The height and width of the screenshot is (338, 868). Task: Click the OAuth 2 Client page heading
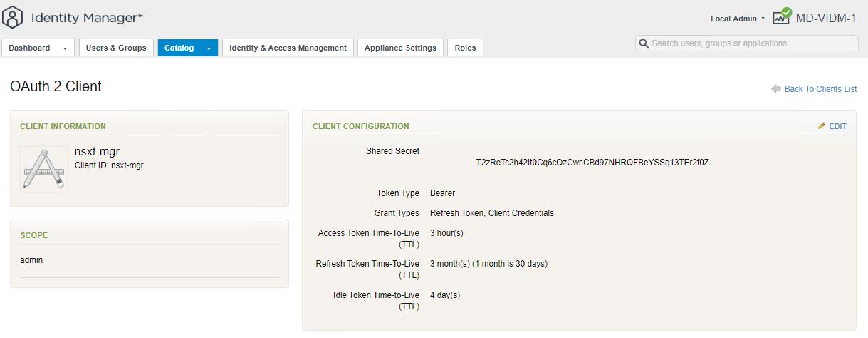(56, 87)
